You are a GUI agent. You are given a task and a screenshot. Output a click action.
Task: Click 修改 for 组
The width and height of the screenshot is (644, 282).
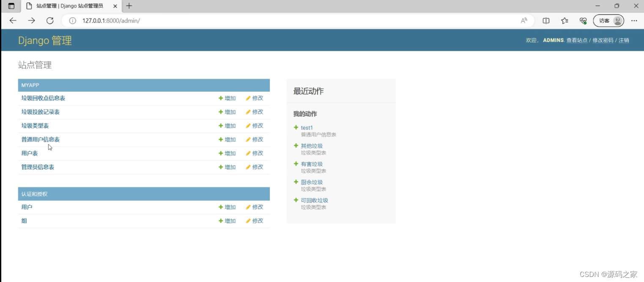(255, 221)
